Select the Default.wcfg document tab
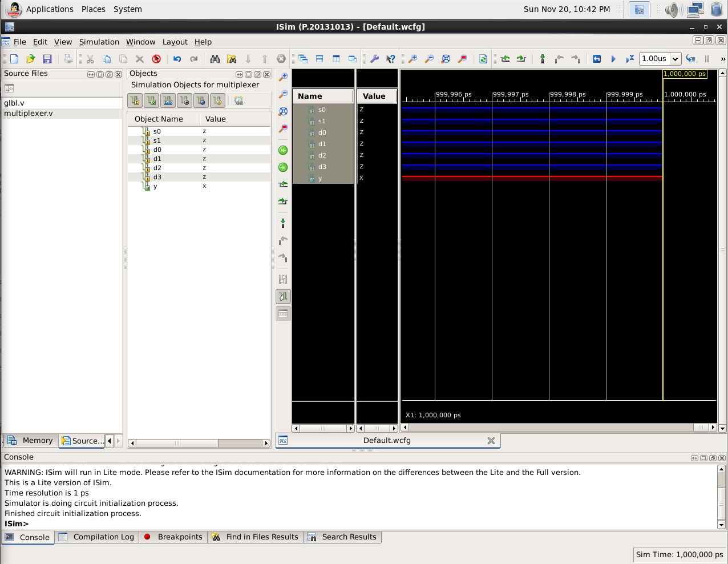Screen dimensions: 728x564 point(387,441)
